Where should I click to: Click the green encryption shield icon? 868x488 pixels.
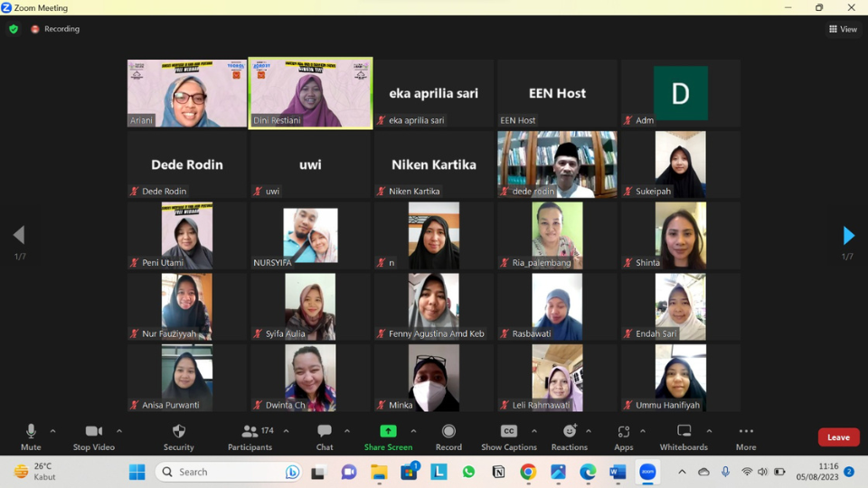click(x=14, y=29)
